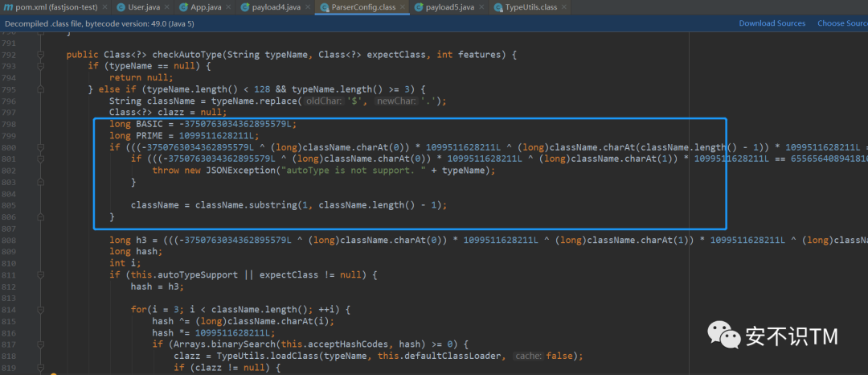Close the payload5.java tab
Image resolution: width=868 pixels, height=375 pixels.
[481, 8]
